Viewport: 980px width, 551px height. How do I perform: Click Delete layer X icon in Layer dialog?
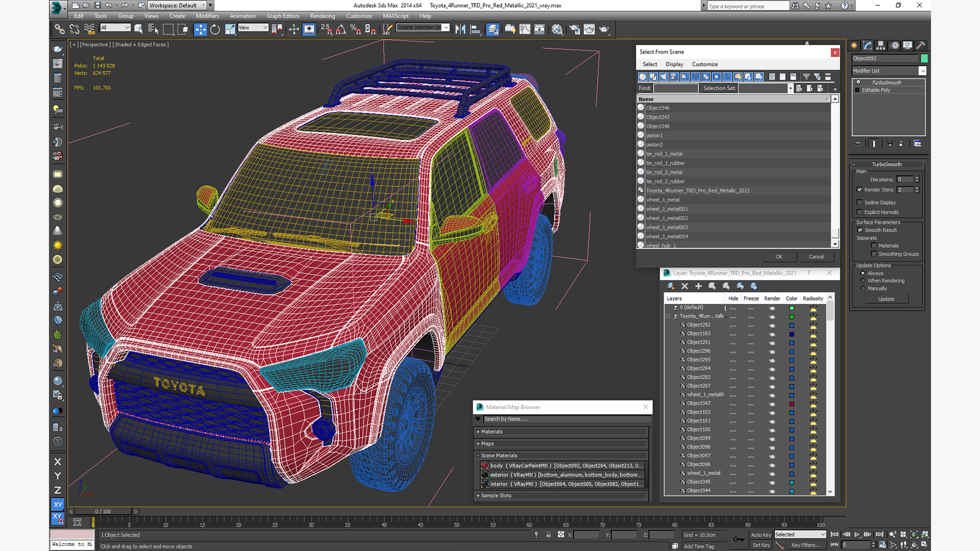684,286
